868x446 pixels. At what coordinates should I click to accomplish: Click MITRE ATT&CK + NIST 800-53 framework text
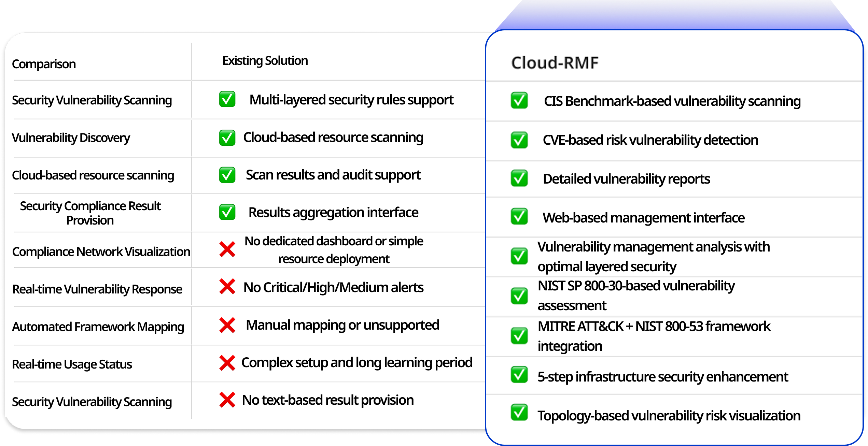coord(654,327)
